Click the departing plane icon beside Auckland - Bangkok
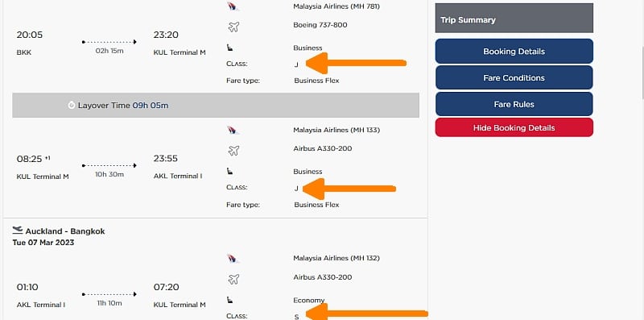Viewport: 644px width, 320px height. [18, 231]
